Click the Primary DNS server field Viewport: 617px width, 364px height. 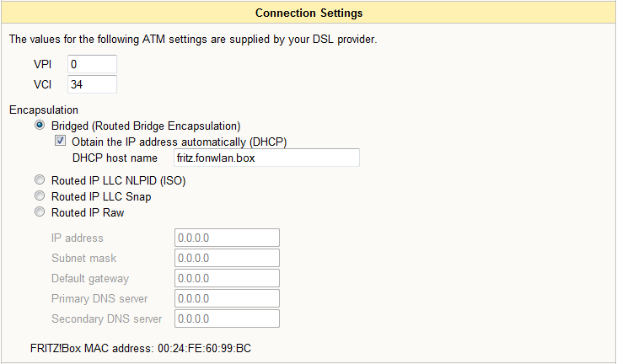(227, 298)
